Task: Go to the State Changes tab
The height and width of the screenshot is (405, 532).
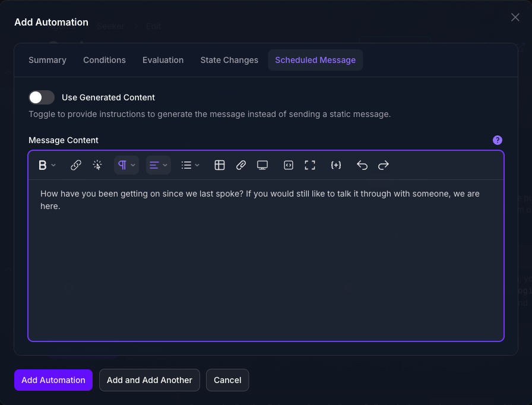Action: point(229,60)
